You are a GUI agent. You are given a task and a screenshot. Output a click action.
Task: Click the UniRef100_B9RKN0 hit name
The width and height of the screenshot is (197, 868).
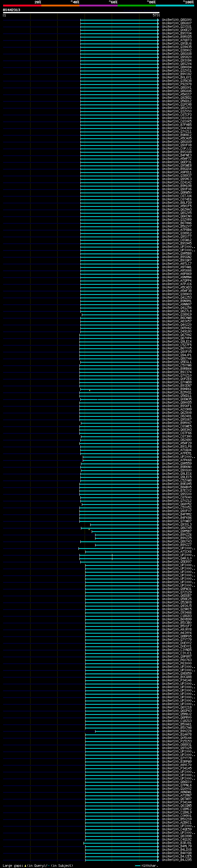click(x=177, y=467)
